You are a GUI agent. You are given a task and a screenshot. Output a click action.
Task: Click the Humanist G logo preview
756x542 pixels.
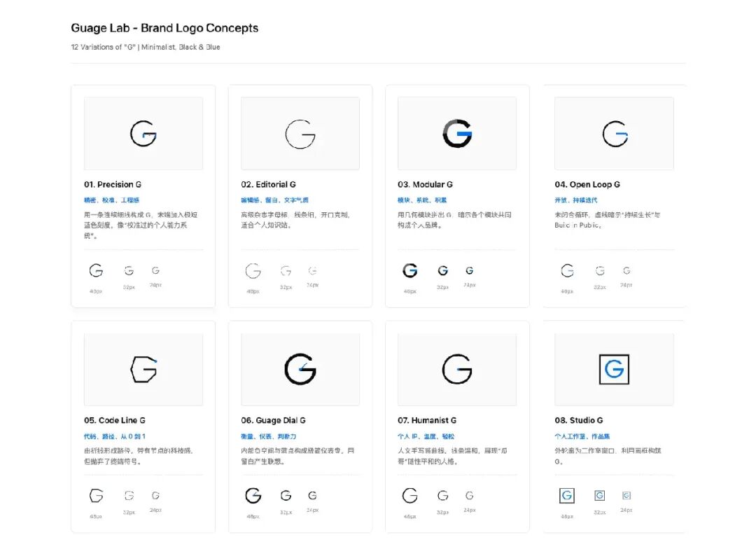456,369
